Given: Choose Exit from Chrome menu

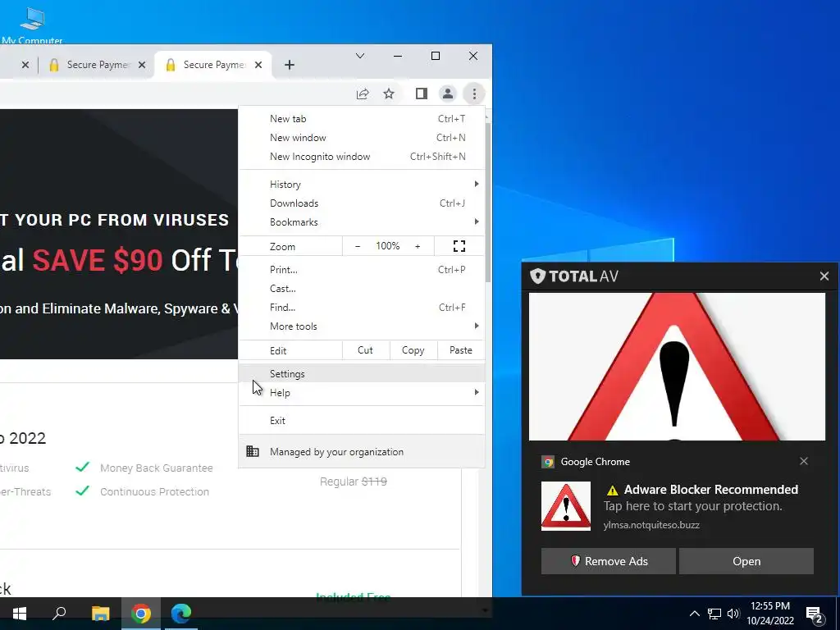Looking at the screenshot, I should pyautogui.click(x=362, y=421).
